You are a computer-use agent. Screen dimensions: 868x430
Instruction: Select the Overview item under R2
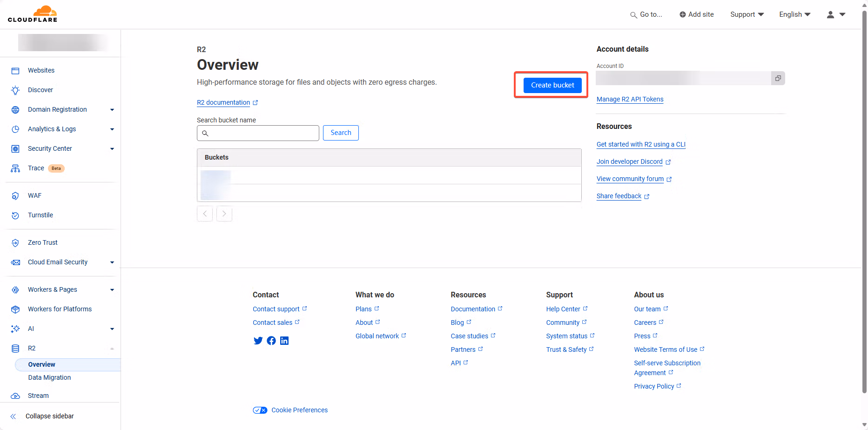tap(67, 364)
